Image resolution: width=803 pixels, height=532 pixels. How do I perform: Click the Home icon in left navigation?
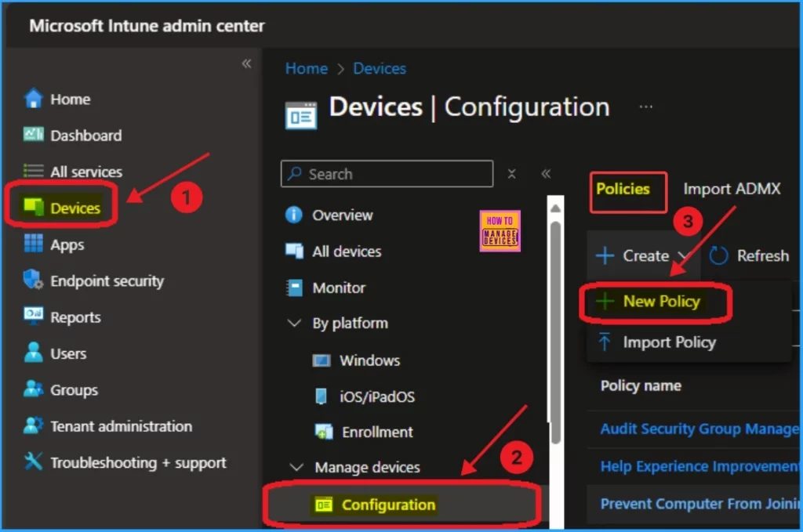(x=33, y=98)
